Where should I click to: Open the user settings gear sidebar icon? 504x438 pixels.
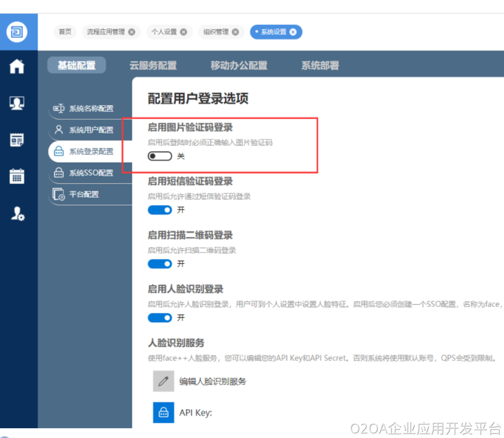coord(17,213)
